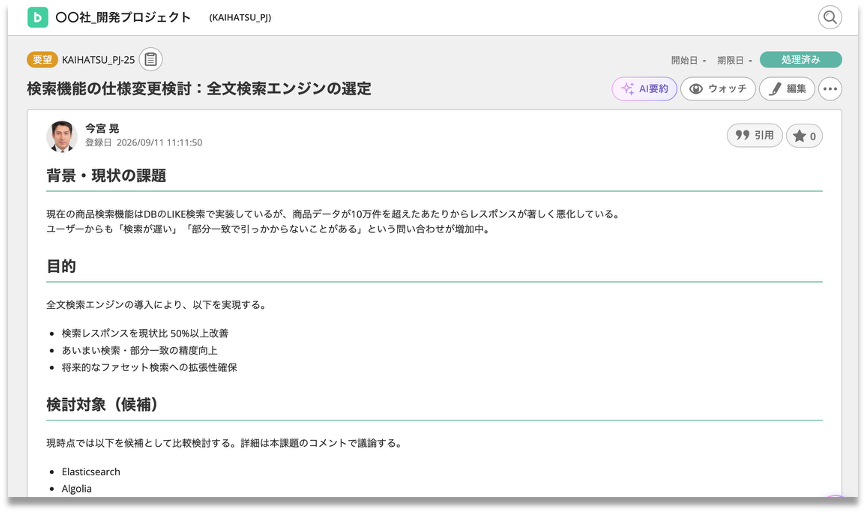Click the 処理済み status badge
Screen dimensions: 866x514
801,60
